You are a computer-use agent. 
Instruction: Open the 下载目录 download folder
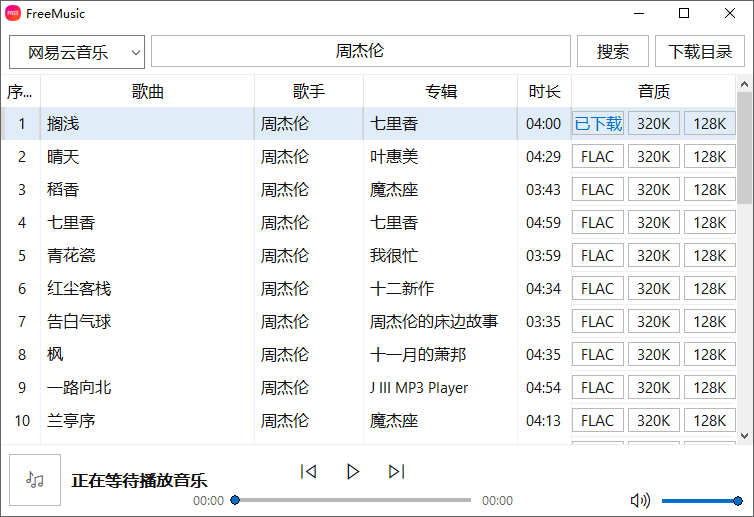(x=700, y=51)
